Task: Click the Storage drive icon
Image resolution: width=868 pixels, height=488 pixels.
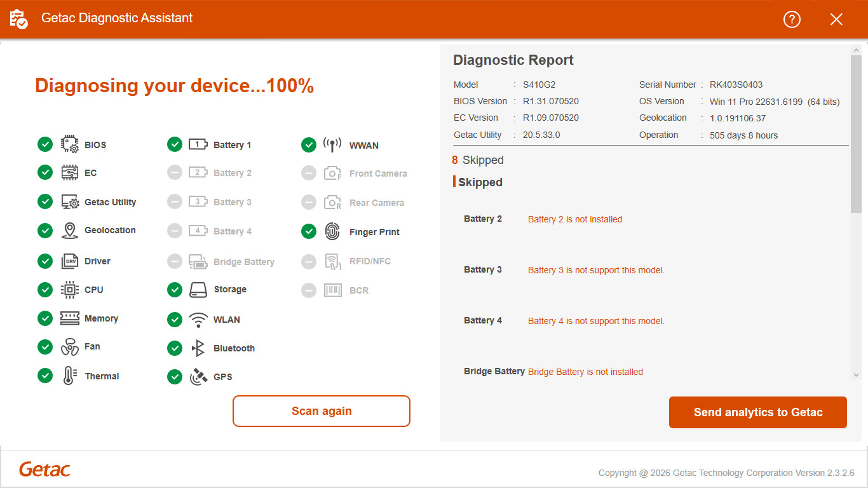Action: click(198, 290)
